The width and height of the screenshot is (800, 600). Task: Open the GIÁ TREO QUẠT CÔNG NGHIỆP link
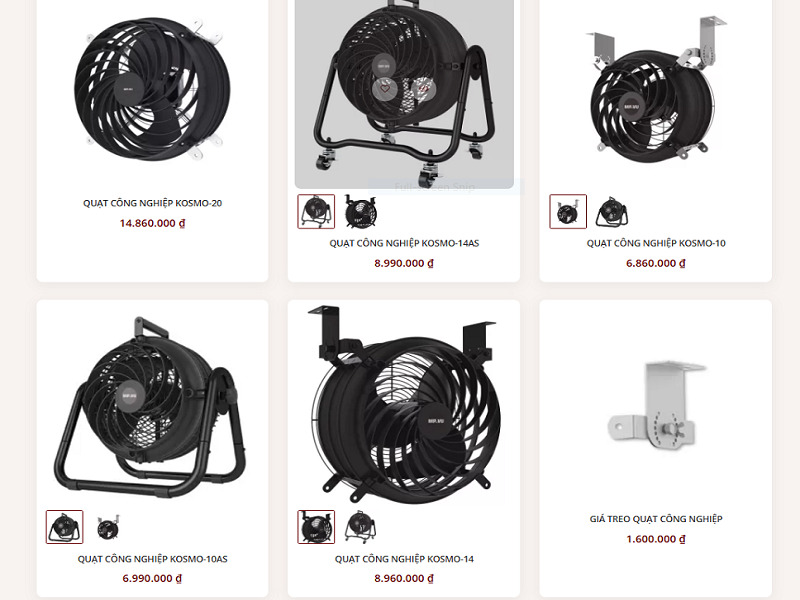point(656,519)
